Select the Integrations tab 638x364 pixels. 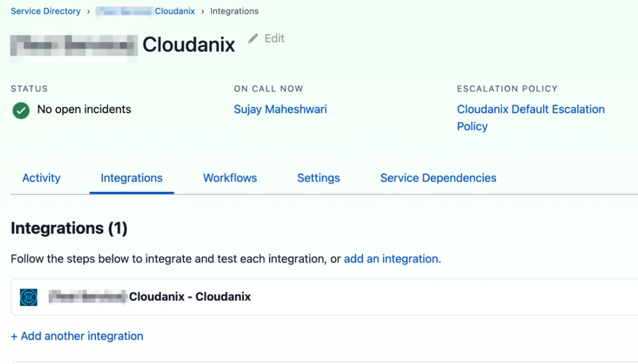[132, 178]
